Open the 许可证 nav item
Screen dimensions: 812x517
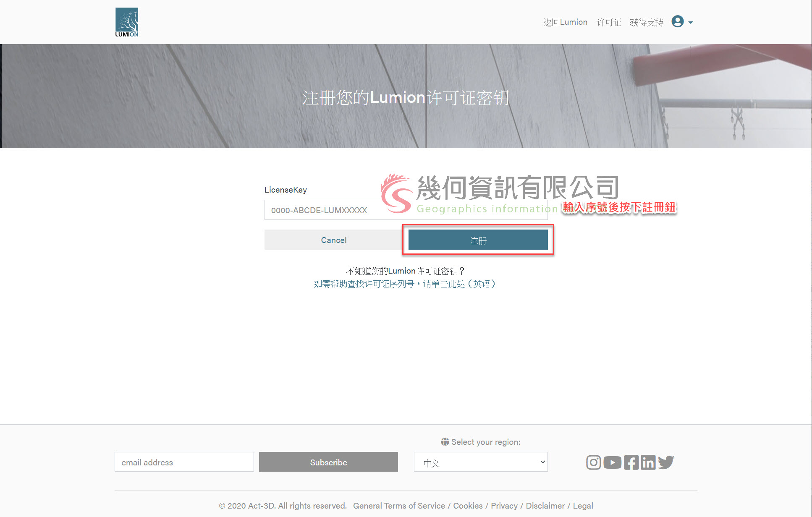pos(609,22)
